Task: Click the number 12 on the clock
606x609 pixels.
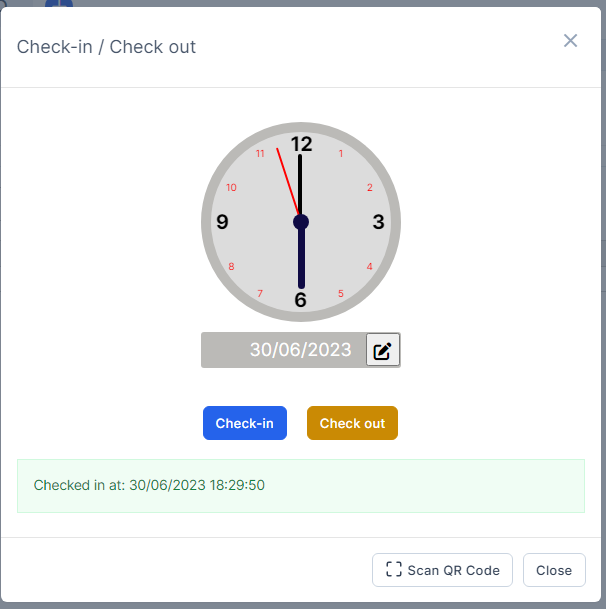Action: tap(301, 144)
